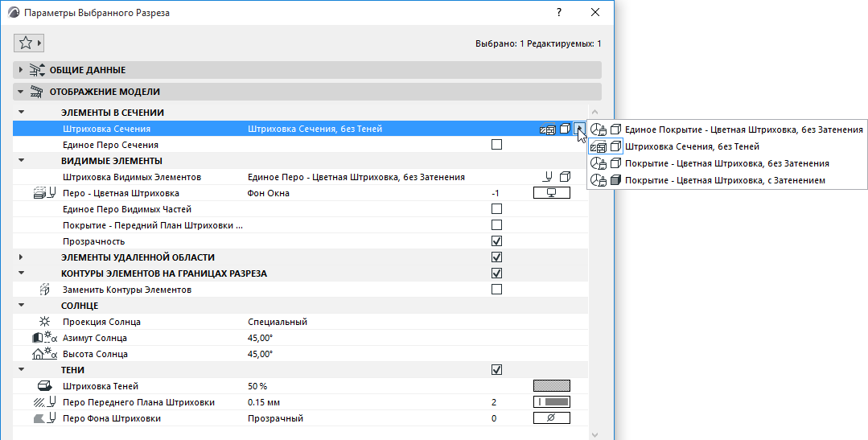
Task: Click the pen icon in Штриховка Видимых Элементов row
Action: [548, 177]
